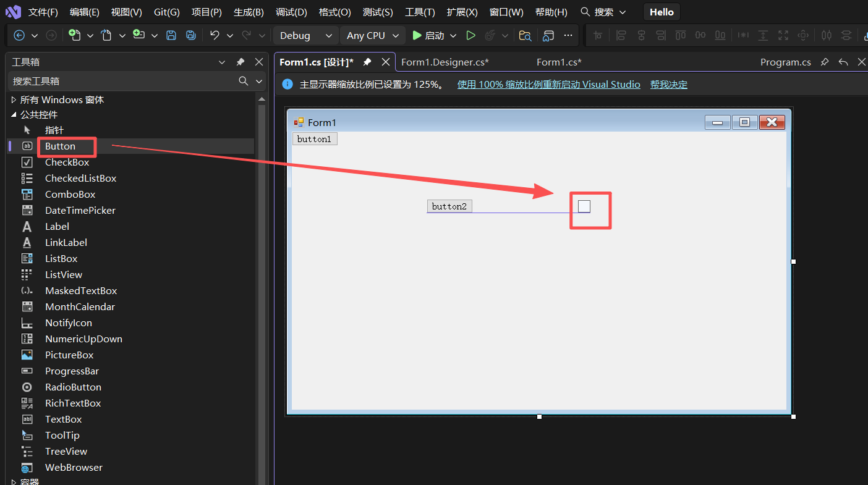Image resolution: width=868 pixels, height=485 pixels.
Task: Pin the 工具箱 panel
Action: tap(240, 62)
